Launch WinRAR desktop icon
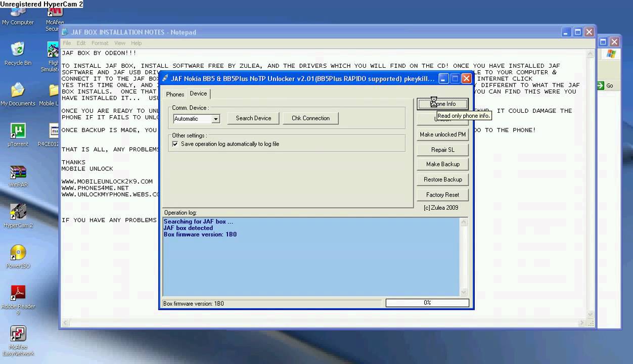The image size is (633, 364). (x=18, y=176)
